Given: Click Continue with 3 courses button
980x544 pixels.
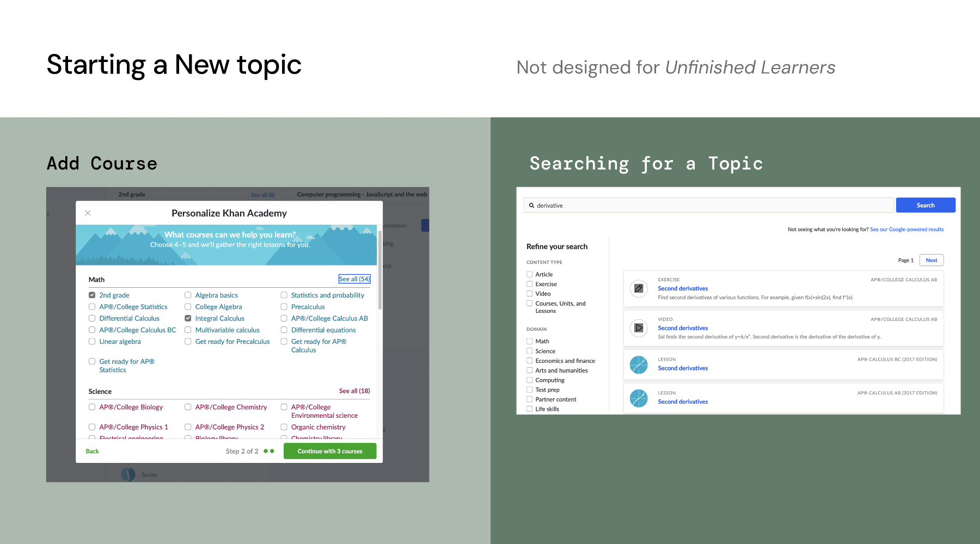Looking at the screenshot, I should coord(330,451).
